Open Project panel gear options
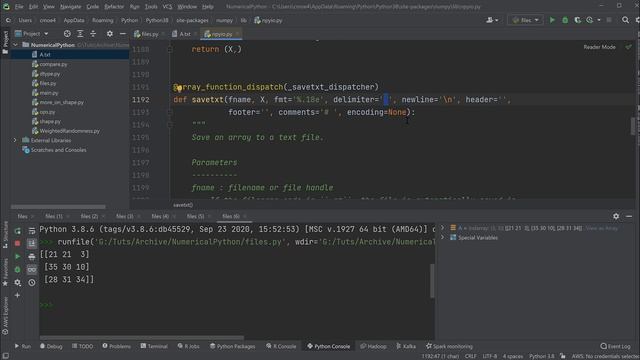 pyautogui.click(x=109, y=34)
